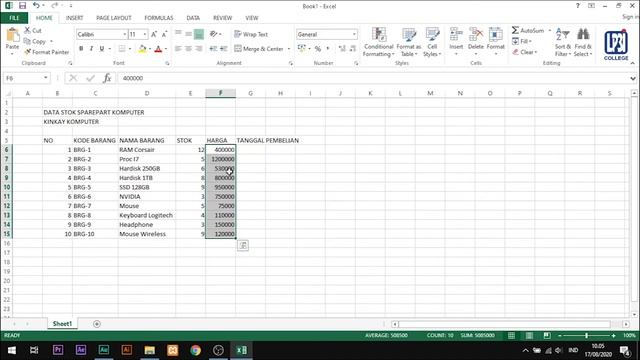Insert cells with the Insert button
Viewport: 640px width, 360px height.
[x=456, y=42]
